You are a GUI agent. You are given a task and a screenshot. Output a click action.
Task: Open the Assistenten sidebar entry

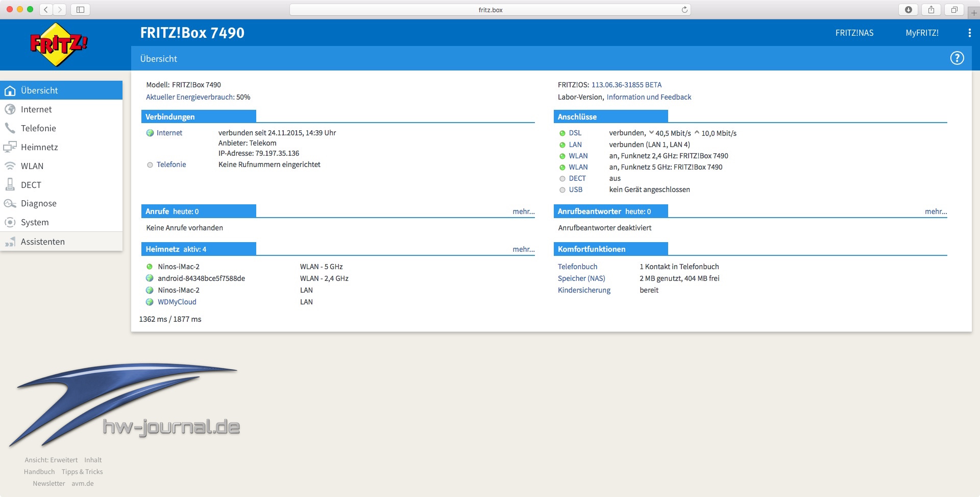pos(61,242)
